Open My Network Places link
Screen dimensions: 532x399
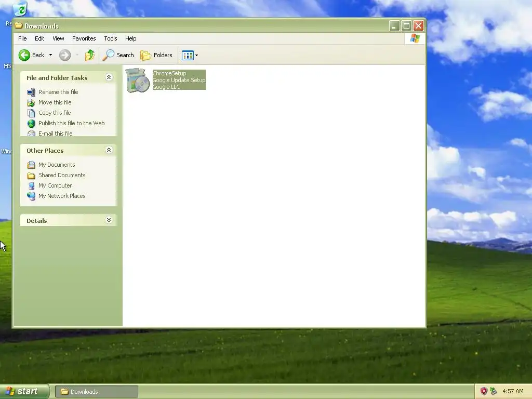pyautogui.click(x=62, y=196)
